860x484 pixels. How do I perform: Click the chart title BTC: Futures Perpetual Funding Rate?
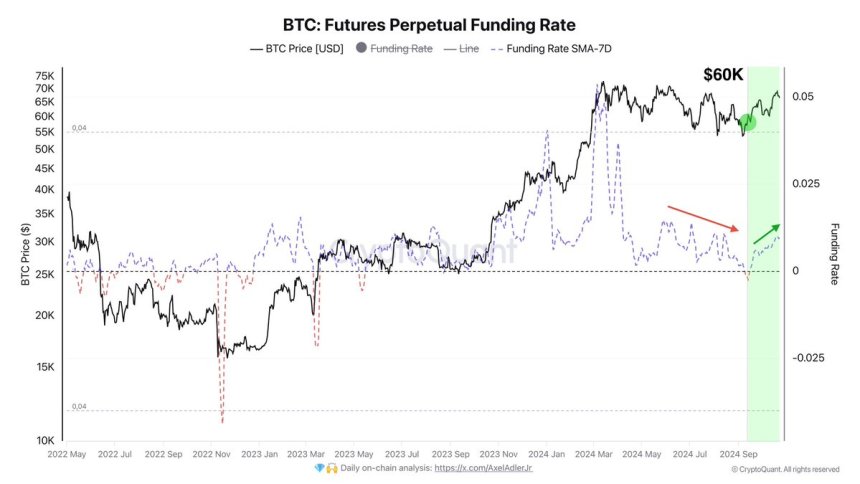(x=430, y=22)
